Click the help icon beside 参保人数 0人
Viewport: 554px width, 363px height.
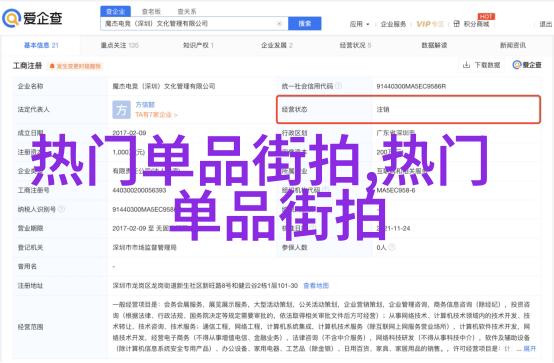point(392,247)
